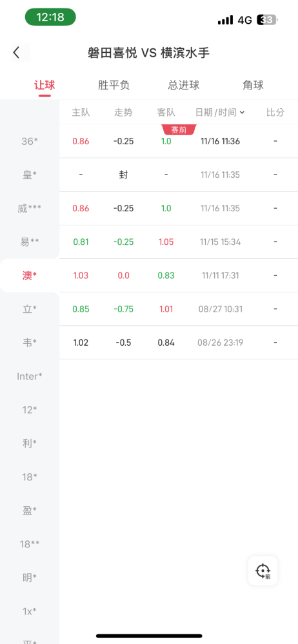Tap the cellular signal bars icon
Image resolution: width=298 pixels, height=644 pixels.
tap(226, 20)
